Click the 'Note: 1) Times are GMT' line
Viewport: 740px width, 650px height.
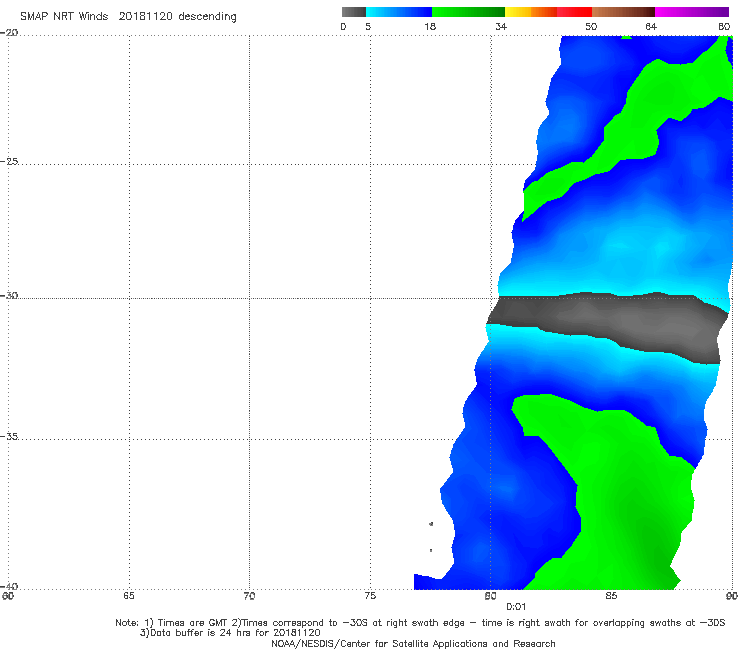tap(420, 623)
